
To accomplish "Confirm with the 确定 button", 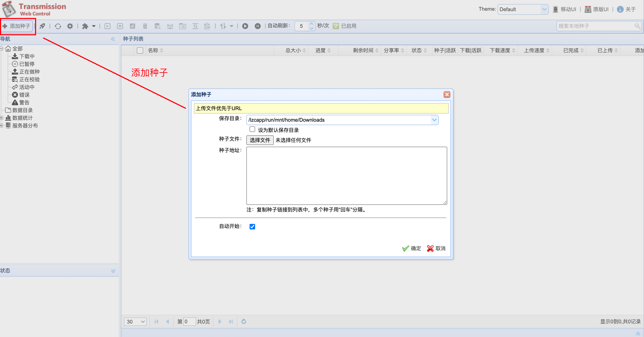I will pyautogui.click(x=412, y=248).
